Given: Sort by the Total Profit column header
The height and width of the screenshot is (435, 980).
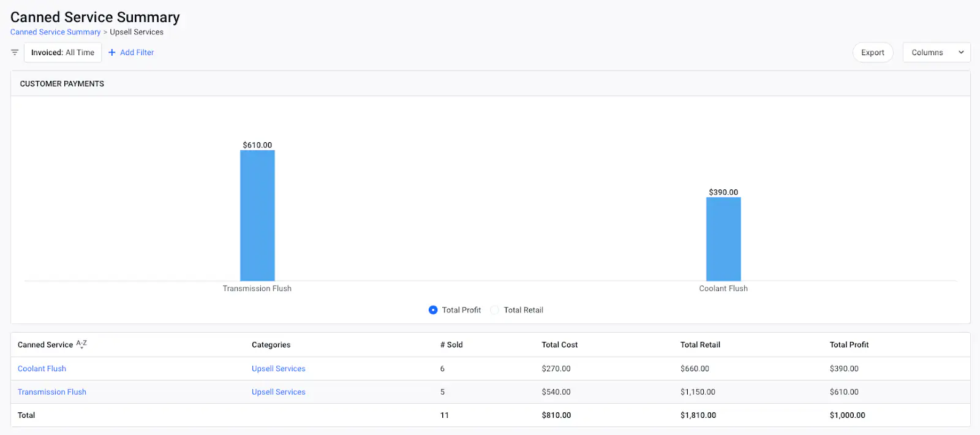Looking at the screenshot, I should pyautogui.click(x=849, y=345).
